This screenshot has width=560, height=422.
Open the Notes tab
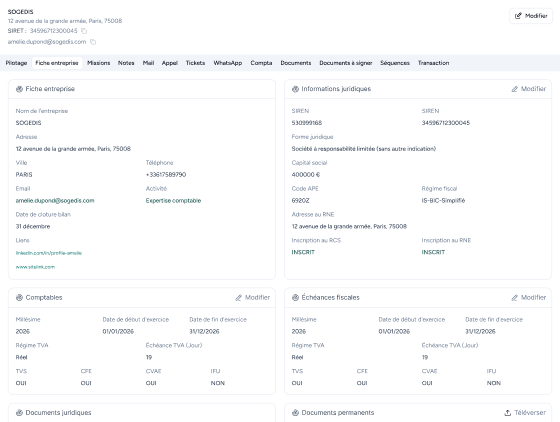click(126, 63)
